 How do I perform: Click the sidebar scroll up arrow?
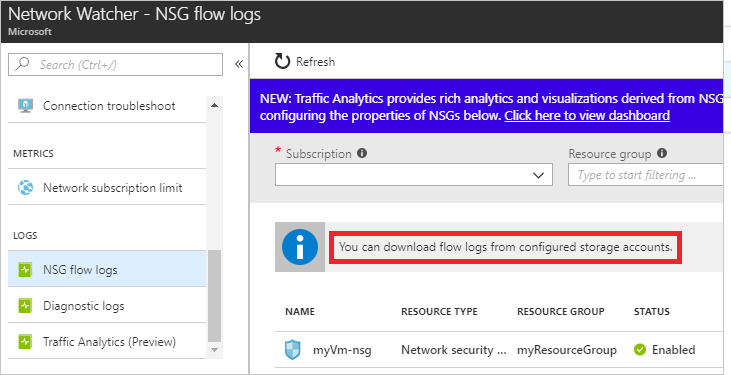(214, 106)
